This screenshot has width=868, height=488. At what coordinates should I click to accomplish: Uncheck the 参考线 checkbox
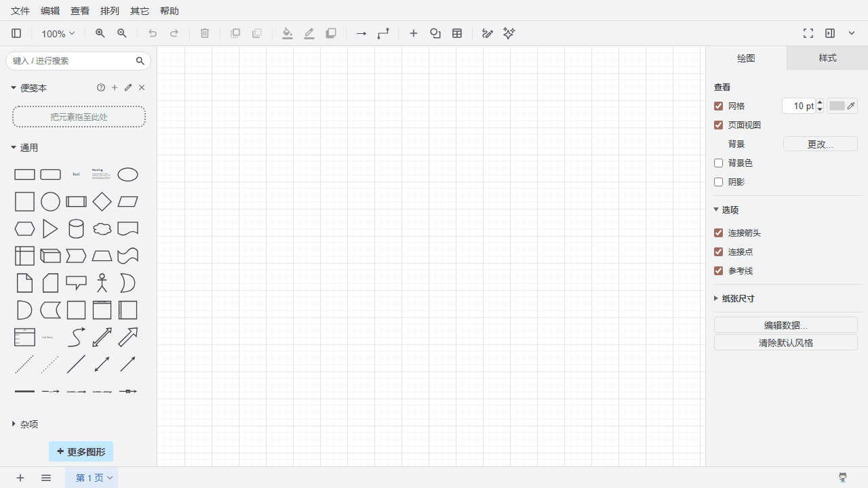[719, 271]
